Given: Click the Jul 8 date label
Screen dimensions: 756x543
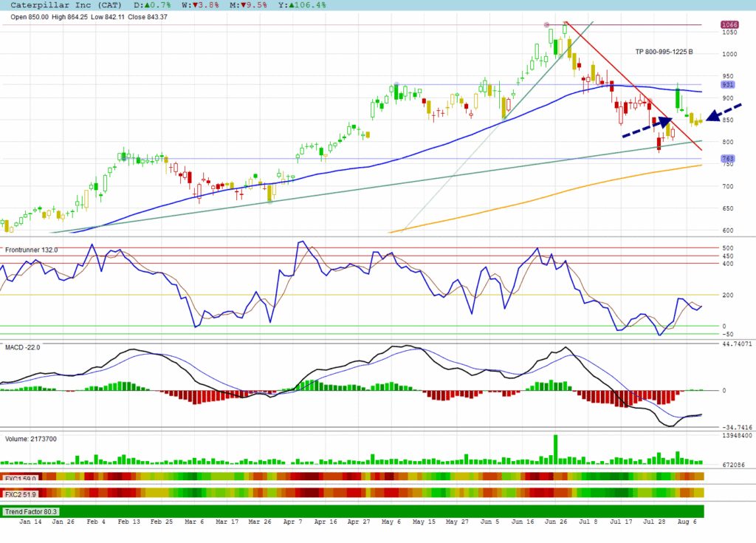Looking at the screenshot, I should click(588, 522).
